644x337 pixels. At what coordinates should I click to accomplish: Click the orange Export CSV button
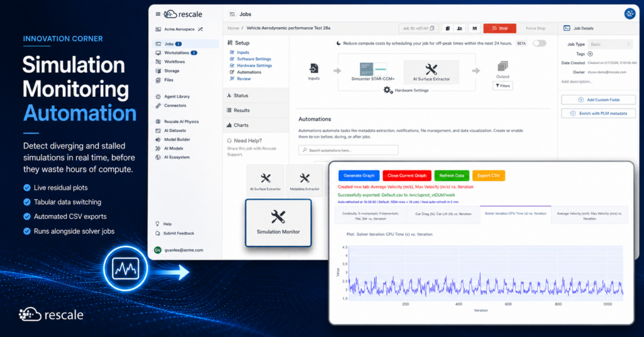[488, 175]
